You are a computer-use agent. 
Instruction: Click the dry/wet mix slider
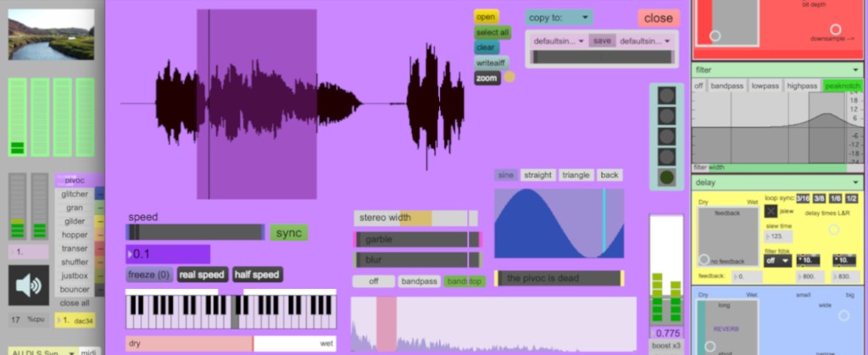(230, 343)
